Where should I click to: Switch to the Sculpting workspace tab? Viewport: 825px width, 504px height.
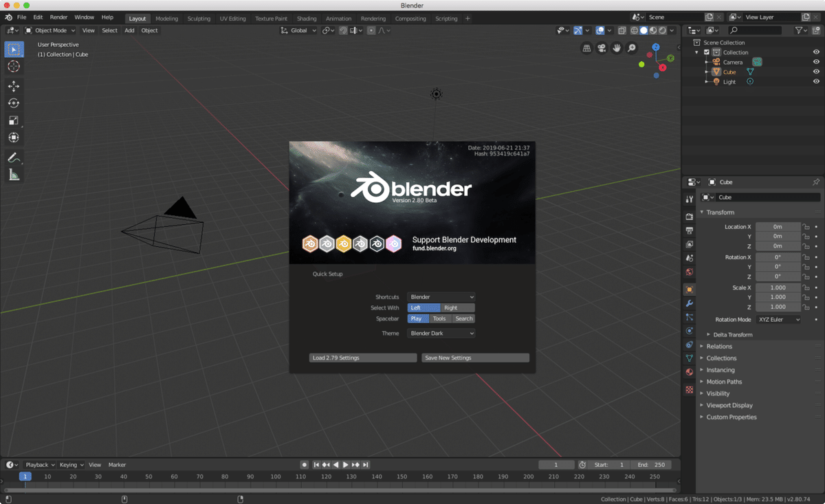pyautogui.click(x=199, y=19)
